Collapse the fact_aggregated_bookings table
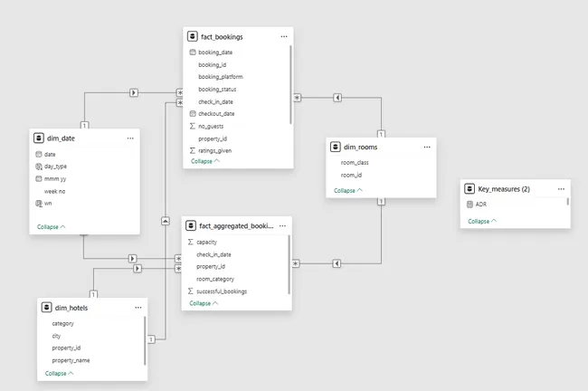This screenshot has width=588, height=391. pos(204,303)
